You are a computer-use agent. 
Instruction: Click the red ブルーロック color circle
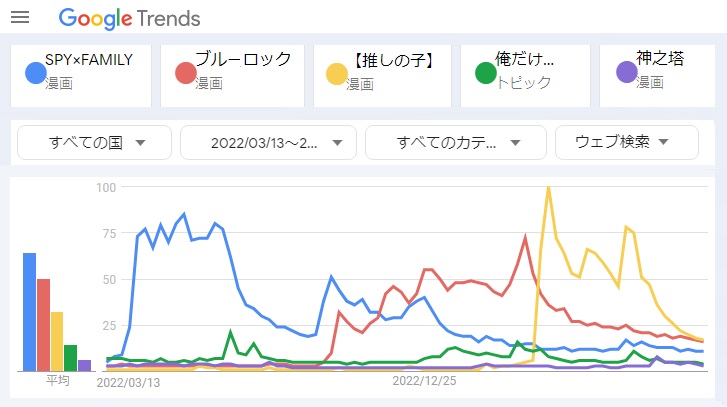(x=185, y=73)
